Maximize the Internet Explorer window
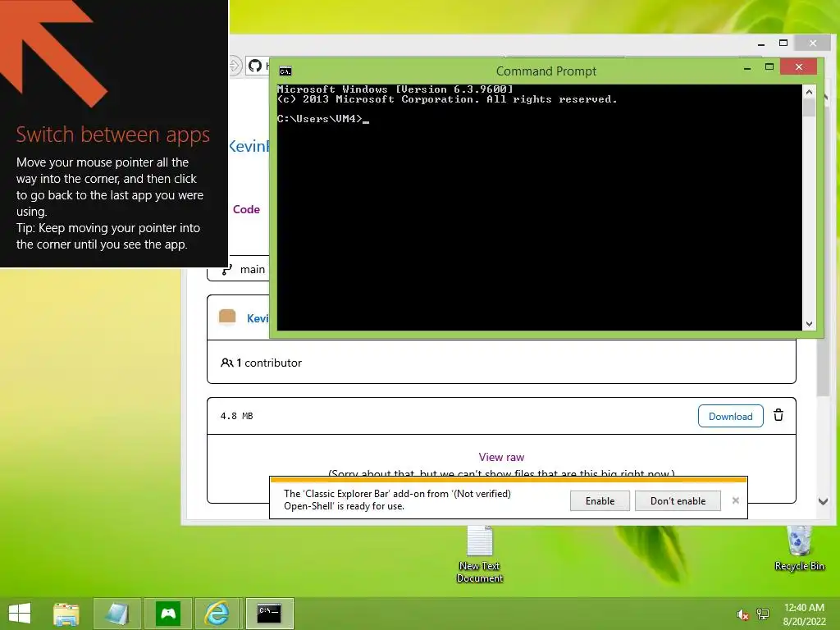This screenshot has width=840, height=630. click(783, 43)
